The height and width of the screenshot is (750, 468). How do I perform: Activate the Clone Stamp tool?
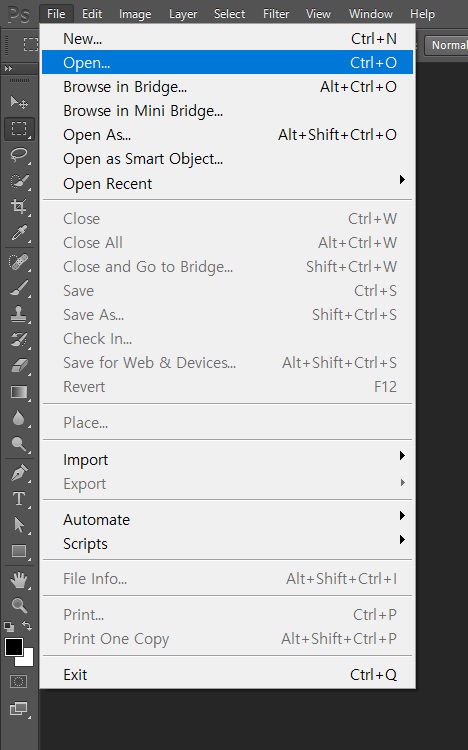19,314
